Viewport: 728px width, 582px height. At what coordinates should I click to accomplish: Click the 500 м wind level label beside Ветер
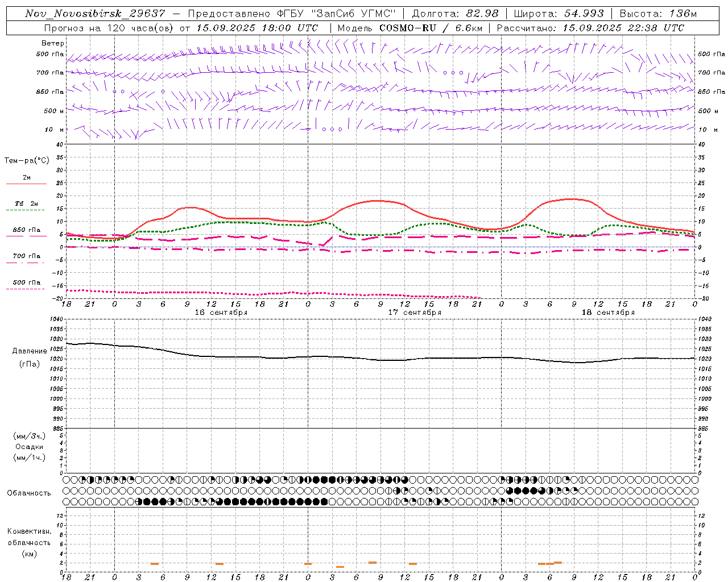(54, 111)
